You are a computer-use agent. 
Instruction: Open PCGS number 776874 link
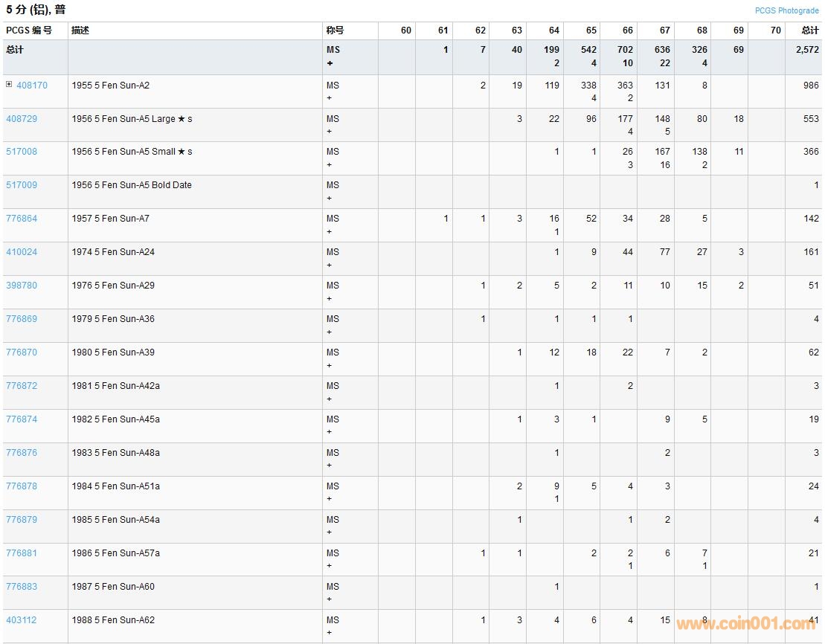click(22, 419)
